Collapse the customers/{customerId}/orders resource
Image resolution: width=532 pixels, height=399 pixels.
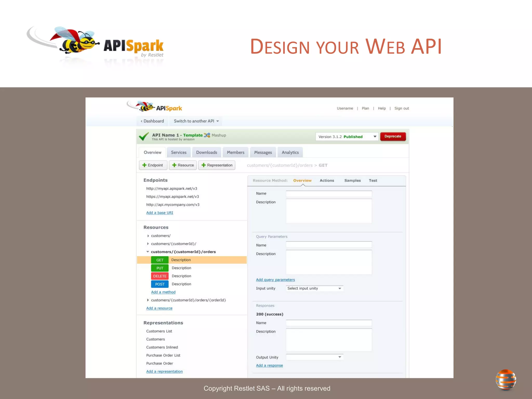click(148, 252)
